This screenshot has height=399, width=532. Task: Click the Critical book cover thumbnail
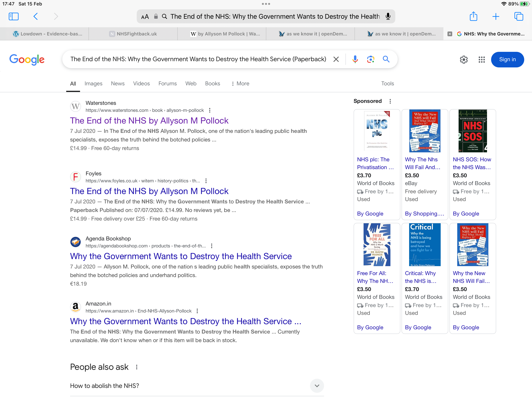coord(425,245)
